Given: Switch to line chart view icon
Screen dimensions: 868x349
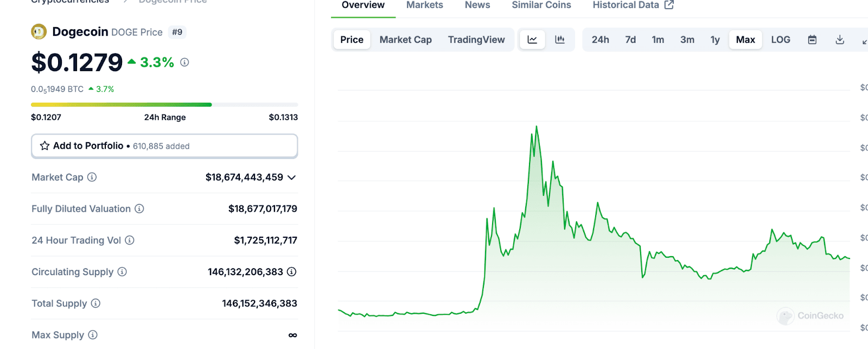Looking at the screenshot, I should point(532,40).
